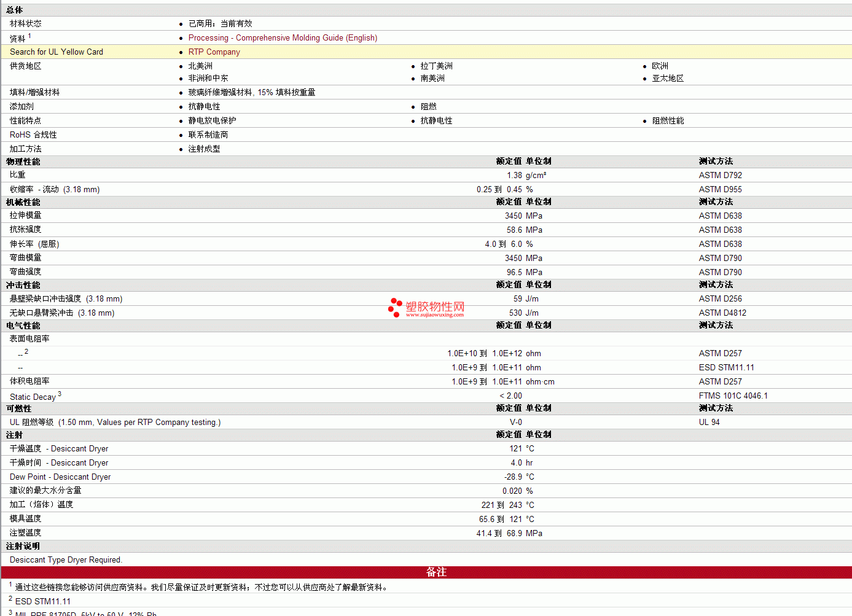Select FTMS 101C 4046.1 test method
Viewport: 852px width, 616px height.
pyautogui.click(x=733, y=396)
